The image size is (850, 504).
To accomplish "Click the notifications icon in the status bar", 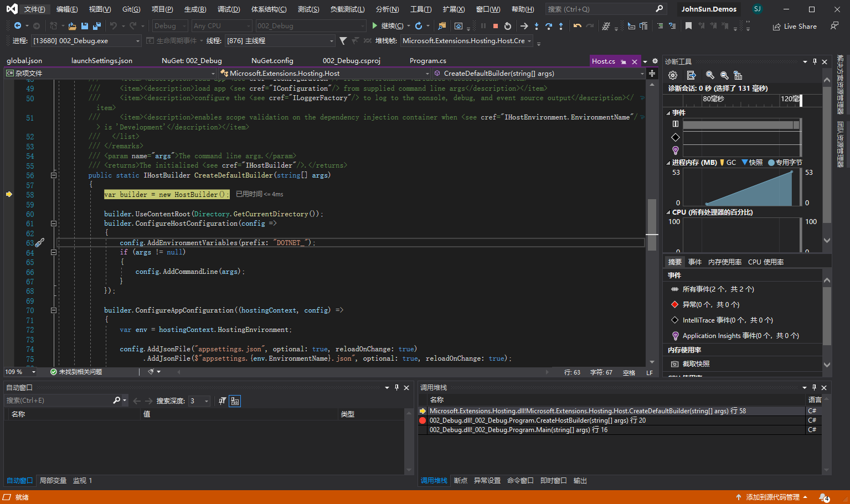I will [x=825, y=497].
